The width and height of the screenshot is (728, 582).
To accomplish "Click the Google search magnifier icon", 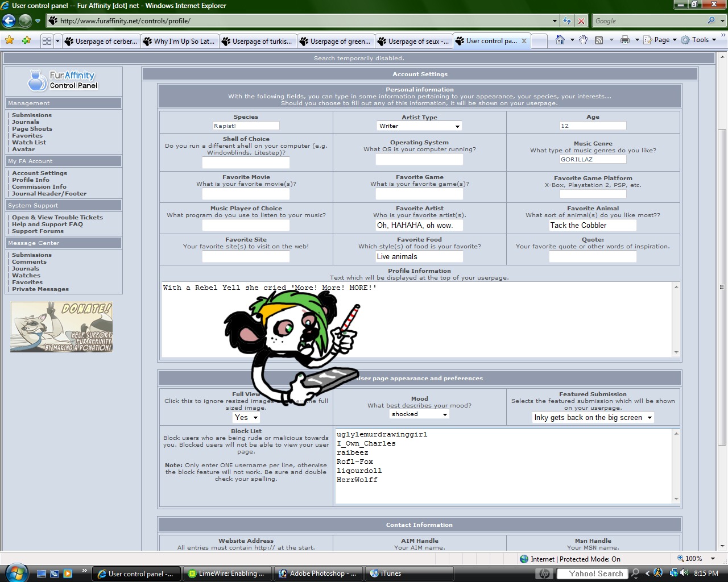I will (711, 21).
